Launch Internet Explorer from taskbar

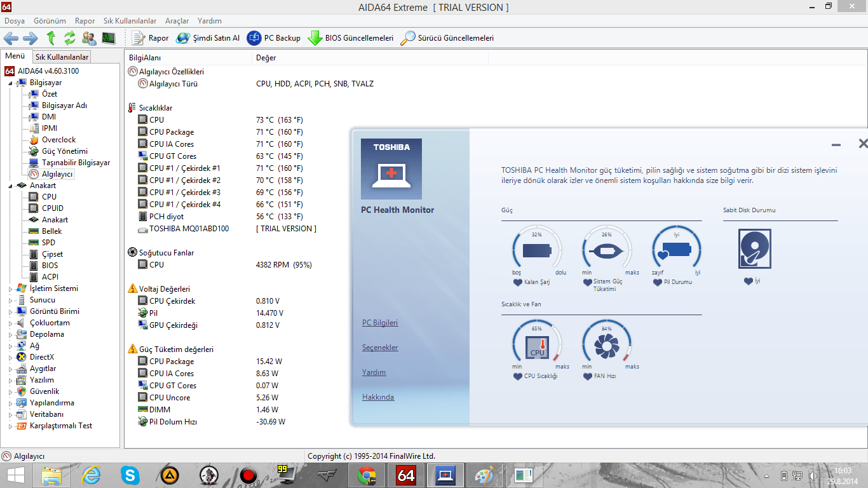click(91, 475)
